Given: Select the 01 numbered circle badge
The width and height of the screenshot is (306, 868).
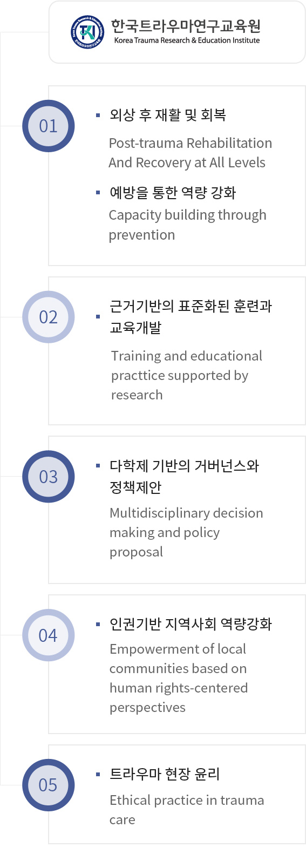Looking at the screenshot, I should click(49, 126).
